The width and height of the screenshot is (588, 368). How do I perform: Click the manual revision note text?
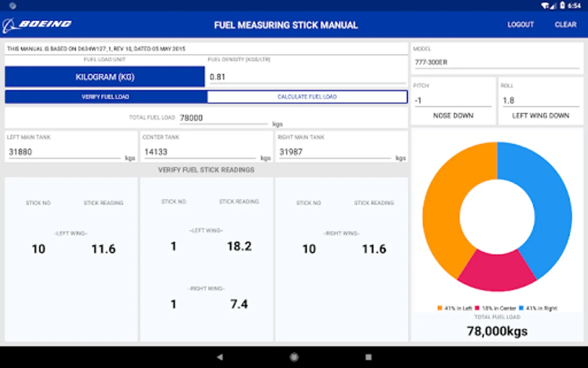point(96,49)
